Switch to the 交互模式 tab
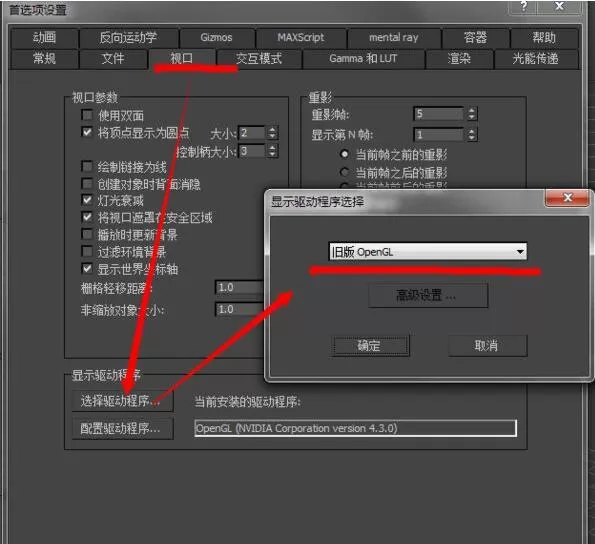This screenshot has height=544, width=595. click(259, 58)
